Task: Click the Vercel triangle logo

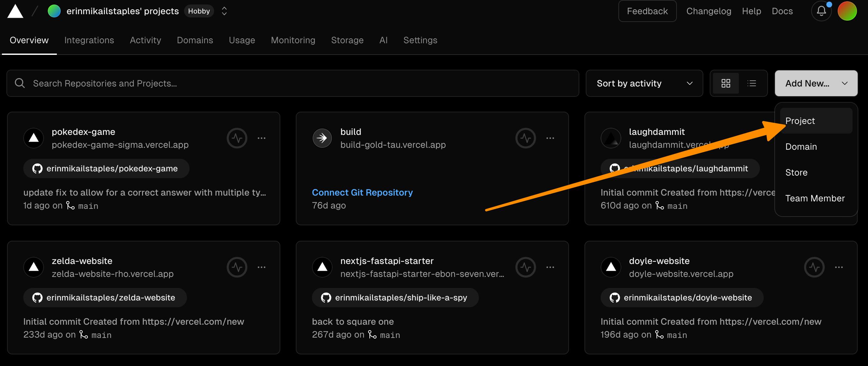Action: point(15,11)
